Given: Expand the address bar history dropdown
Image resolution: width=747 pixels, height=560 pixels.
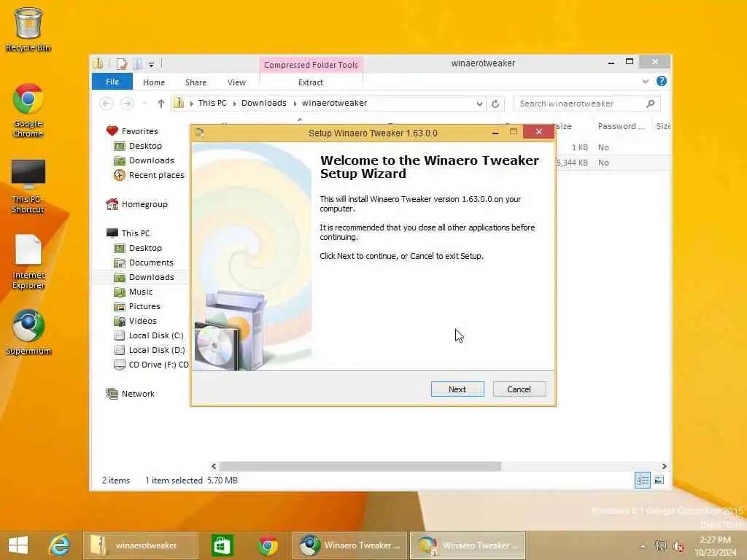Looking at the screenshot, I should coord(479,104).
